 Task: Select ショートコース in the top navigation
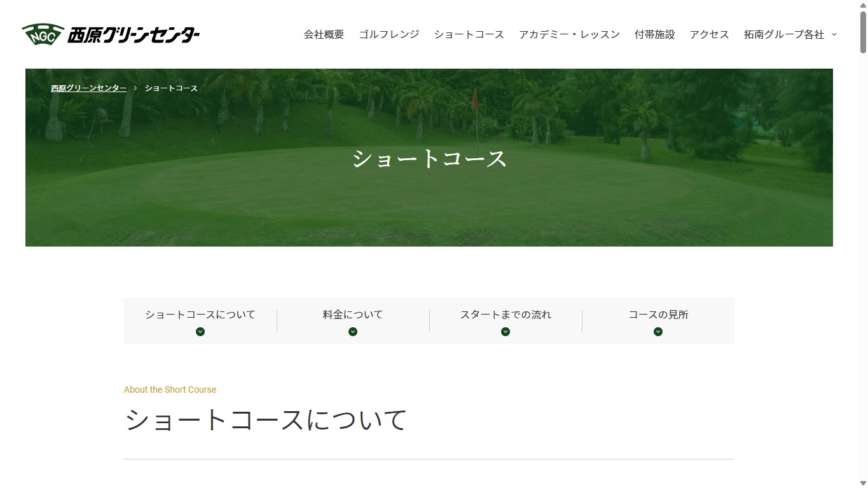coord(469,34)
